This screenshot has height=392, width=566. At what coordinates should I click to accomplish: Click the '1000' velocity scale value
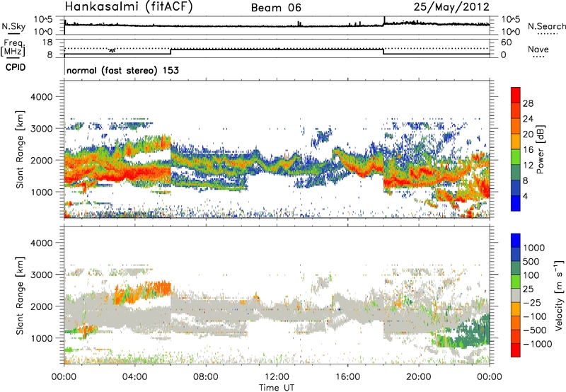[534, 248]
